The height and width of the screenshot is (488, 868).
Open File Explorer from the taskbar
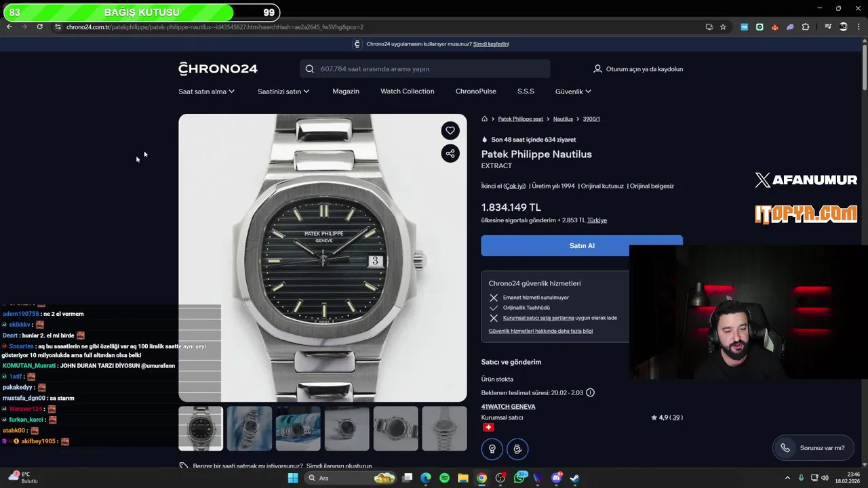point(462,478)
